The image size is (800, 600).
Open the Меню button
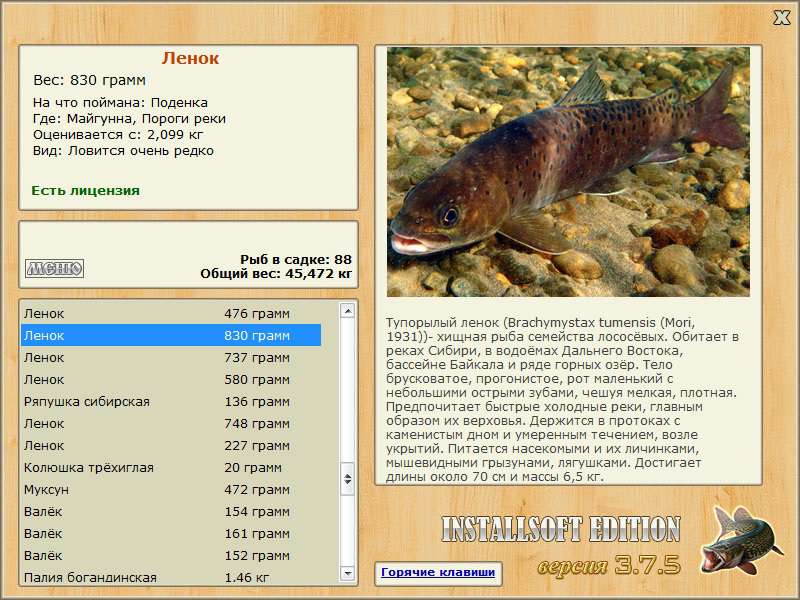coord(54,268)
